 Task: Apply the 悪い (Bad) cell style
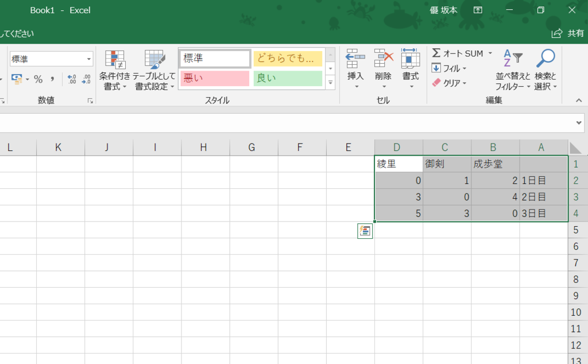click(x=215, y=78)
